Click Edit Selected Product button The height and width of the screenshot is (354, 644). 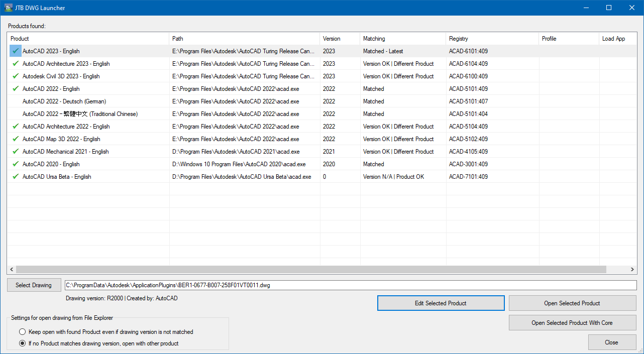(x=441, y=303)
